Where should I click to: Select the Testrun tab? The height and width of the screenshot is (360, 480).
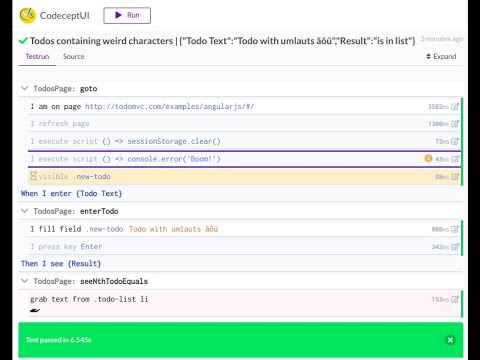click(x=37, y=56)
